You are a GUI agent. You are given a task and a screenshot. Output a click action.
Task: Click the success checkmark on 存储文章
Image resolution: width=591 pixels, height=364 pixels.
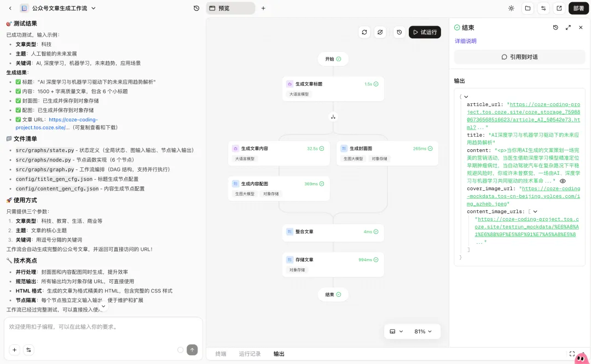[x=376, y=260]
